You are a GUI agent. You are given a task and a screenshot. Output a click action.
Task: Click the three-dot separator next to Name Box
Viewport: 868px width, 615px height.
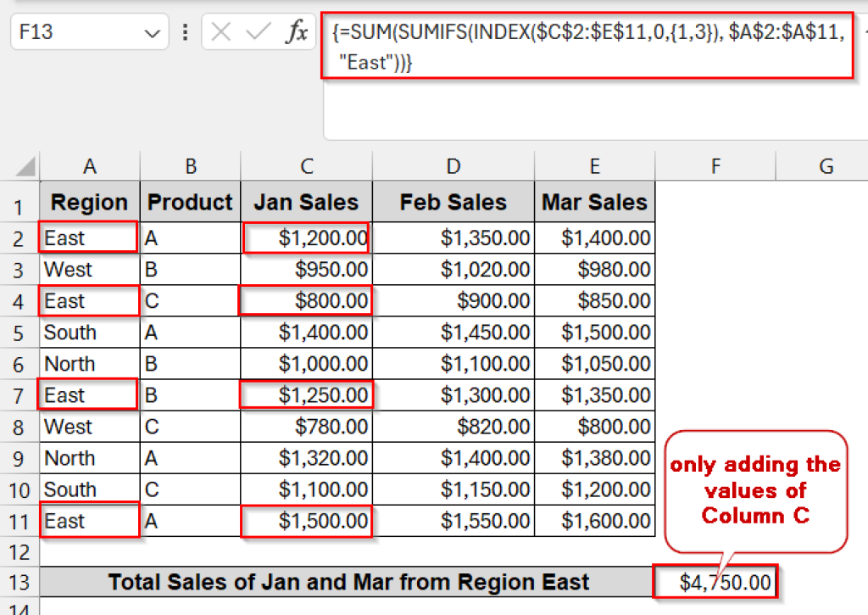coord(186,32)
